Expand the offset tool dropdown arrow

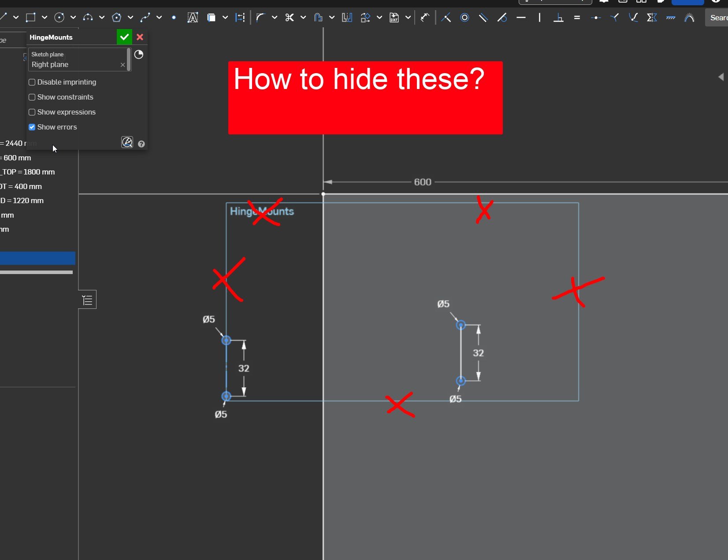(332, 18)
